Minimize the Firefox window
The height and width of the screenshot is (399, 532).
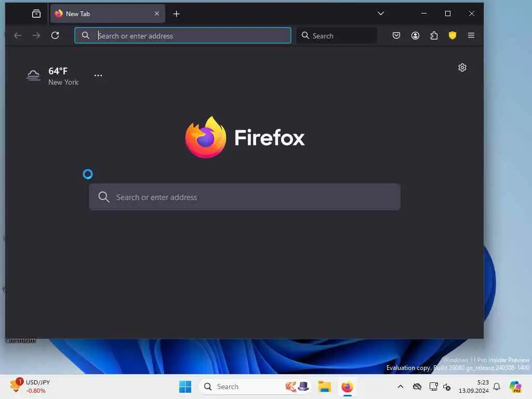424,13
